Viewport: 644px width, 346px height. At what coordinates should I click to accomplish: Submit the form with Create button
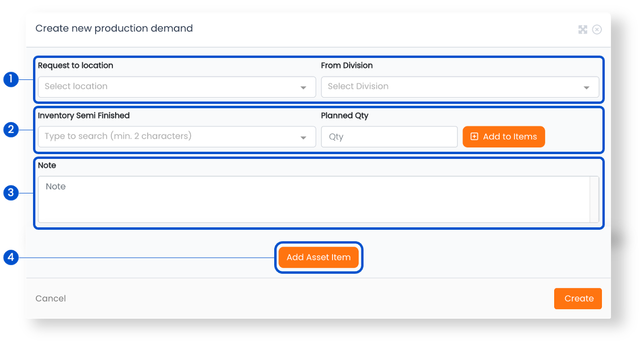(578, 299)
